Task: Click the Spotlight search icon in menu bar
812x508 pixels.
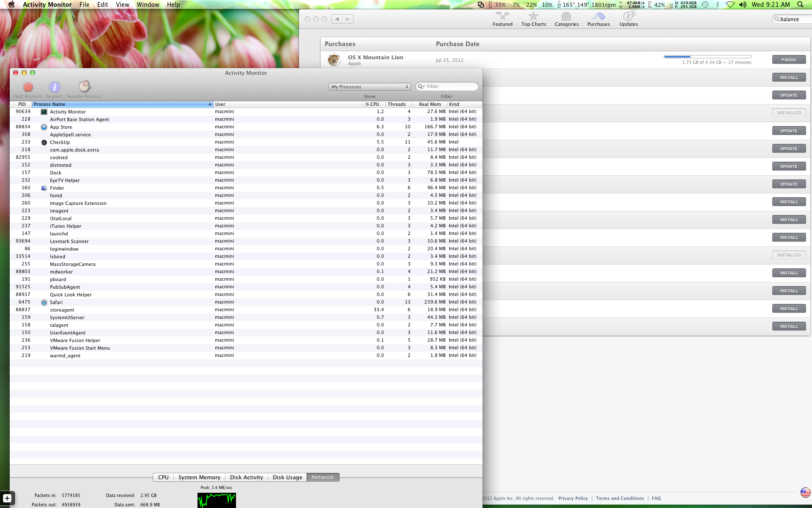Action: click(x=800, y=5)
